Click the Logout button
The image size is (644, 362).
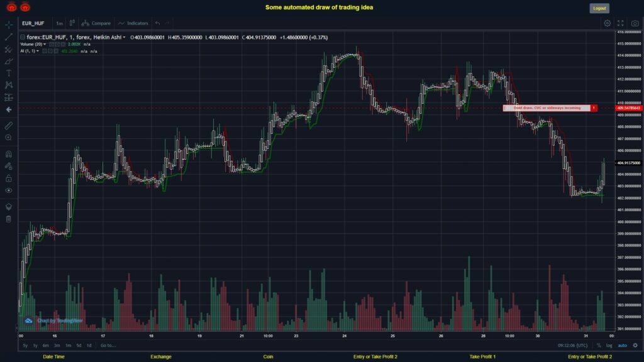click(599, 8)
